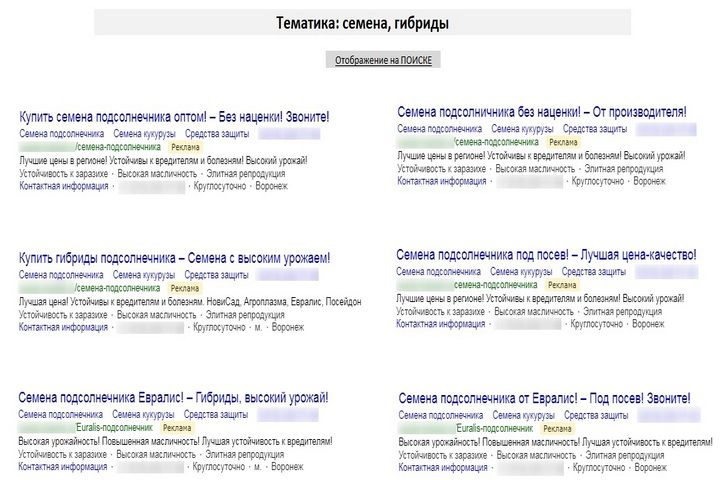Viewport: 720px width, 480px height.
Task: Click the "Тематика: семена, гибриды" header
Action: [x=363, y=23]
